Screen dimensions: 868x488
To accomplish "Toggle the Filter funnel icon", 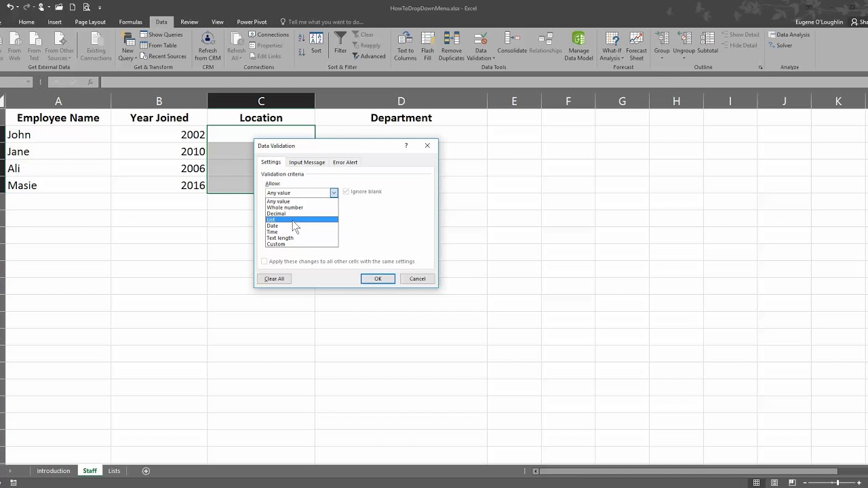I will click(x=340, y=43).
